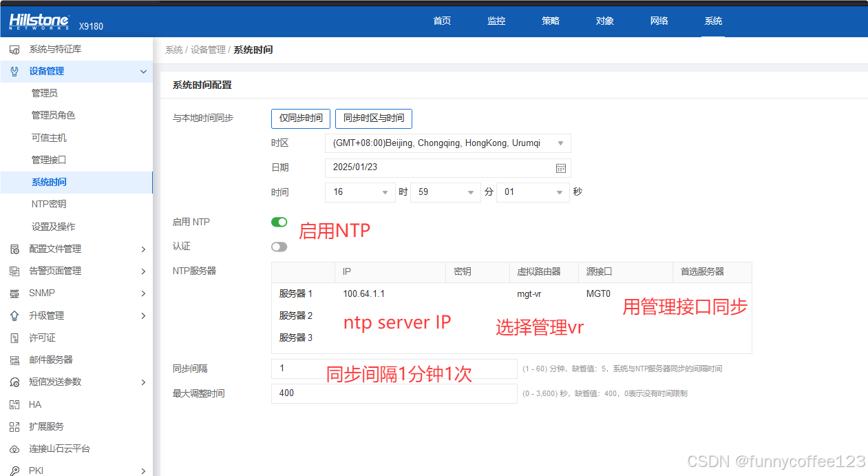Click the 100.64.1.1 IP cell
This screenshot has width=868, height=476.
[364, 293]
